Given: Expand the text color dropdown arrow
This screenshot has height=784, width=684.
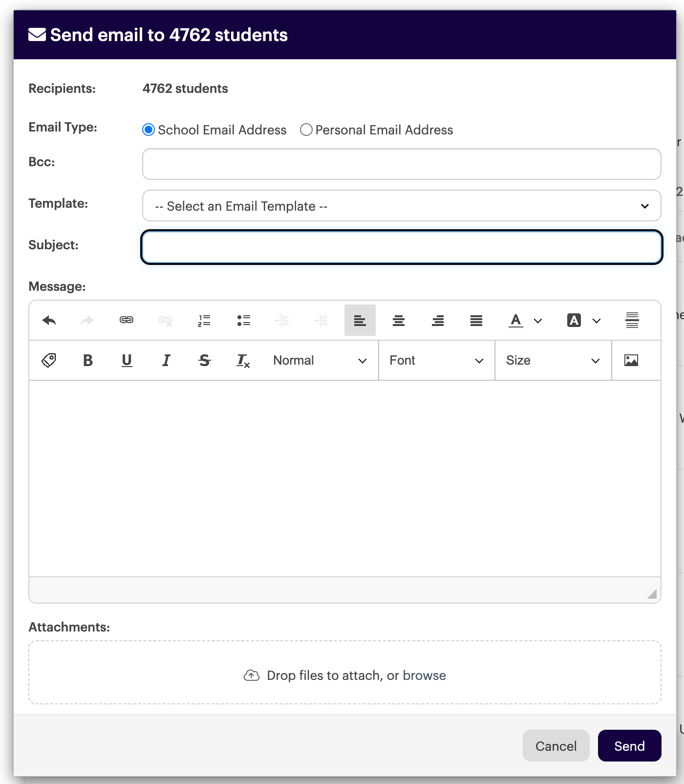Looking at the screenshot, I should tap(538, 321).
